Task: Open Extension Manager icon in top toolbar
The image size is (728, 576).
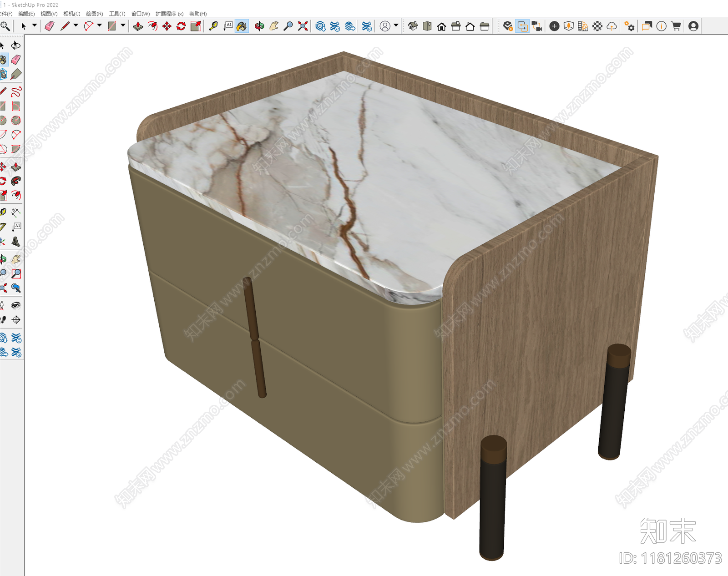Action: click(x=367, y=26)
